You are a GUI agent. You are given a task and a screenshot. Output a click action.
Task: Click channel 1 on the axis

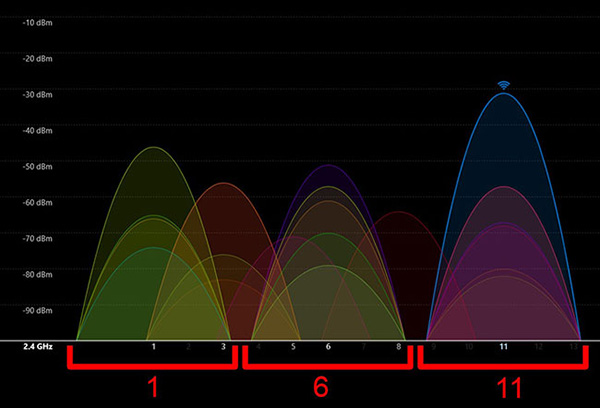point(153,347)
